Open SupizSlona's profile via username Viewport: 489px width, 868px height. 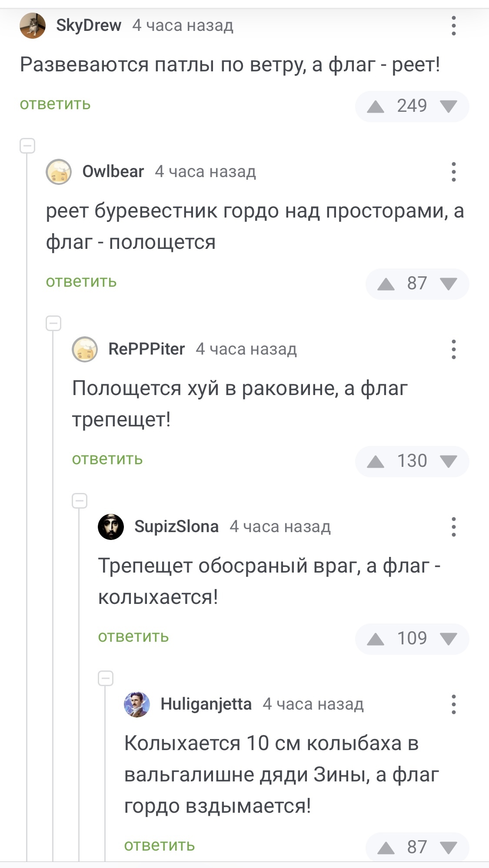tap(176, 526)
